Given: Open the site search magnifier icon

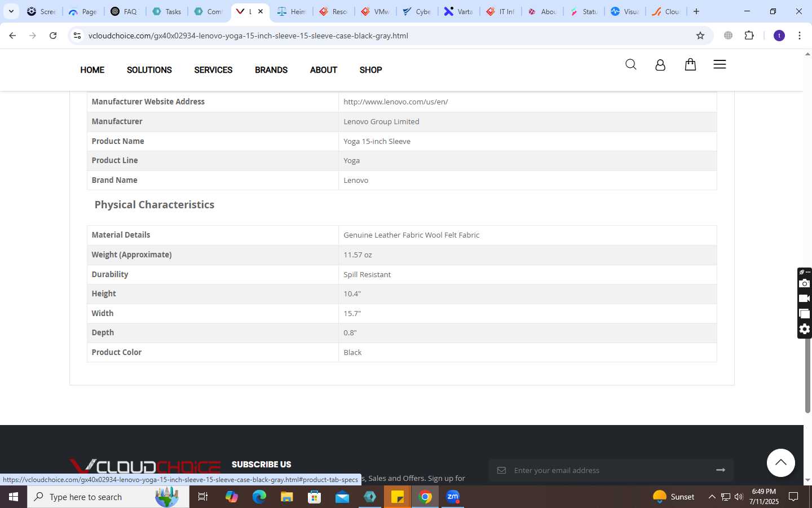Looking at the screenshot, I should tap(631, 64).
